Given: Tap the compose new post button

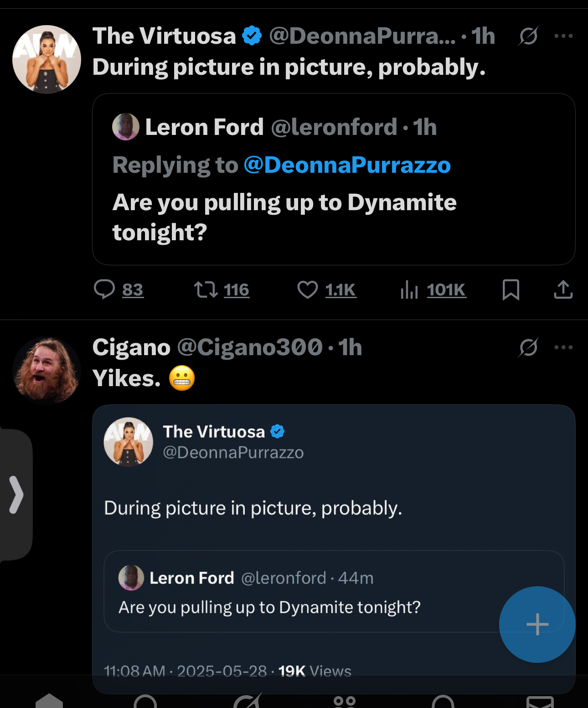Looking at the screenshot, I should (537, 624).
